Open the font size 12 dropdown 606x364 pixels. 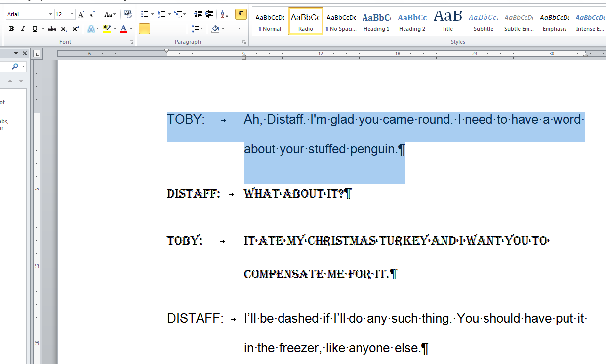point(71,14)
